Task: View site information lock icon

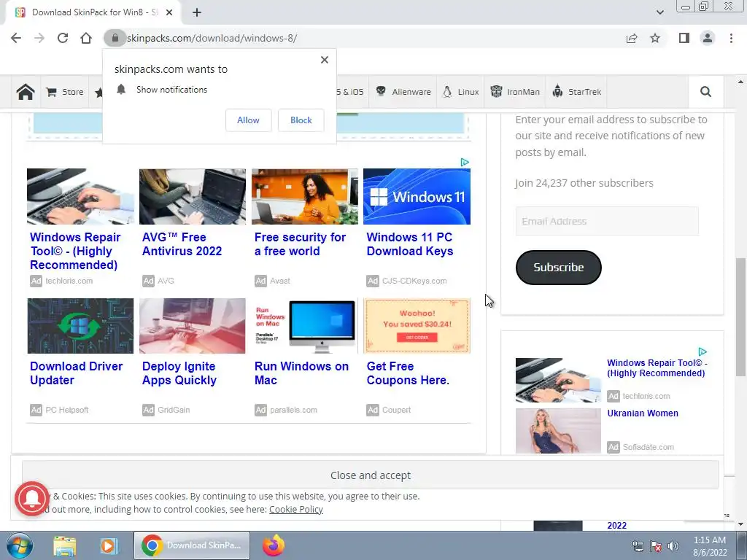Action: 115,38
